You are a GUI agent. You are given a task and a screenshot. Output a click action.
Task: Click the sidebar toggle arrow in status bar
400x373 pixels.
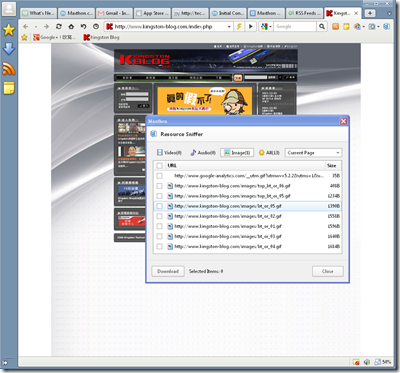click(5, 362)
